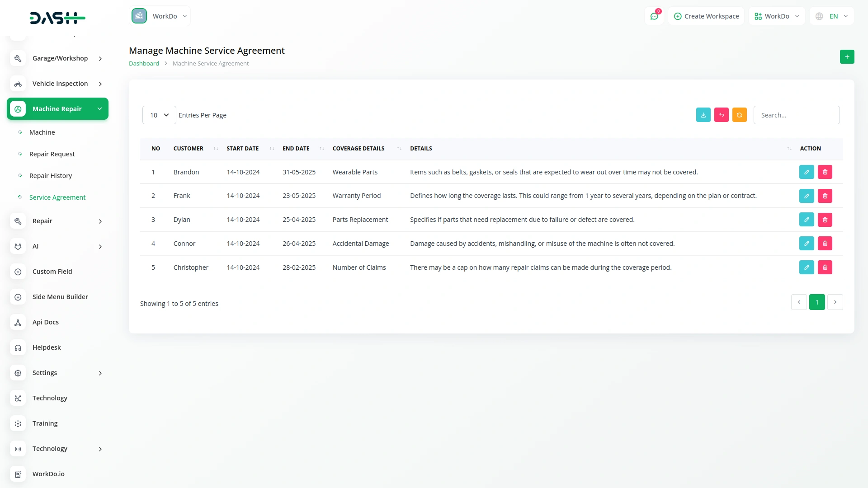Edit Brandon's service agreement
868x488 pixels.
click(x=806, y=172)
